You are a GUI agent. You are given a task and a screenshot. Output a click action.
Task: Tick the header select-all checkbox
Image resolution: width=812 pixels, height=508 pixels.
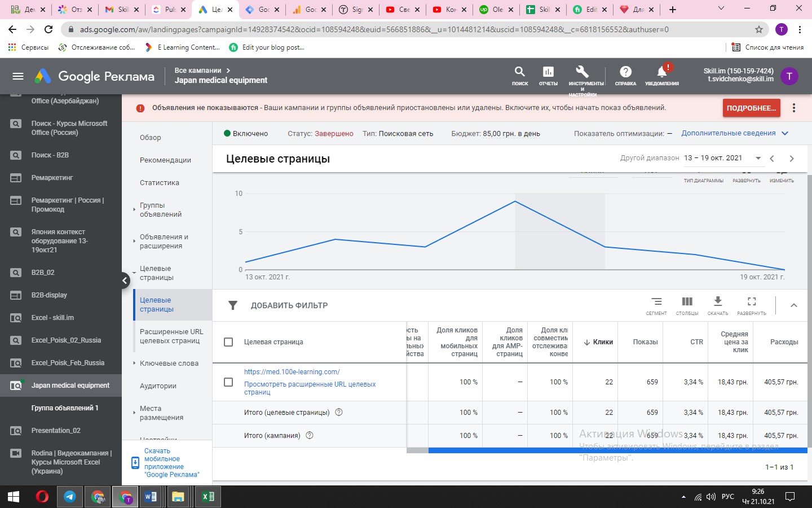tap(228, 342)
